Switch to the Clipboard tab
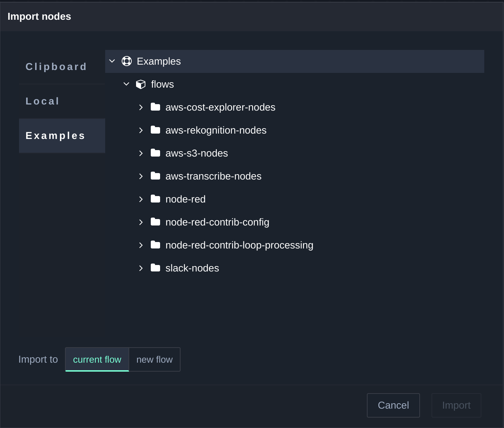This screenshot has height=428, width=504. 56,67
